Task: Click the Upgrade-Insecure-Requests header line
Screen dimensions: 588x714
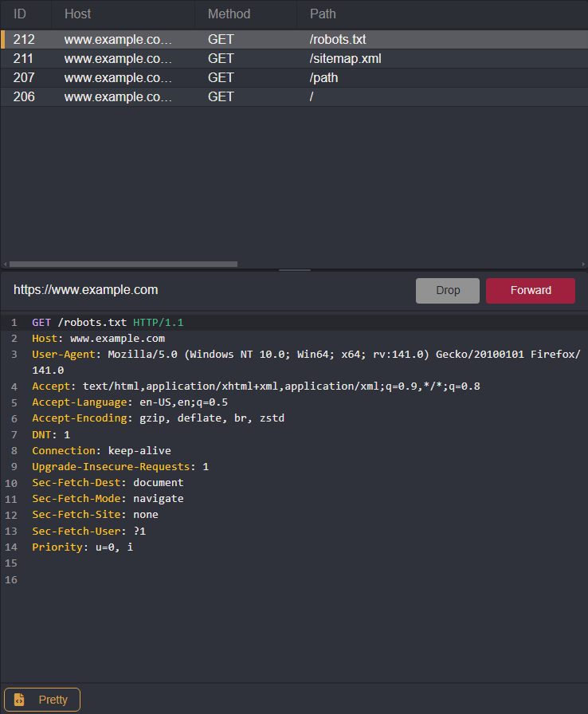Action: pos(120,466)
